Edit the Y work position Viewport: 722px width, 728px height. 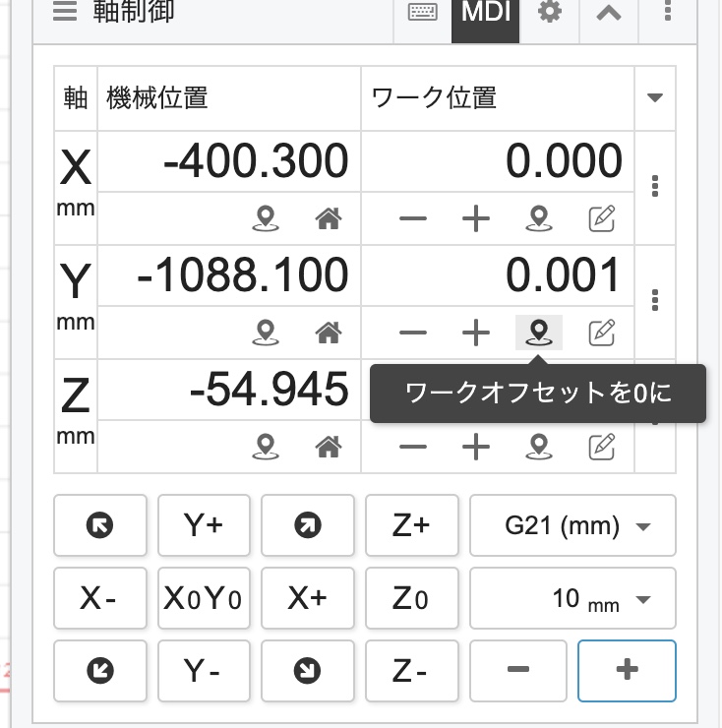click(602, 333)
